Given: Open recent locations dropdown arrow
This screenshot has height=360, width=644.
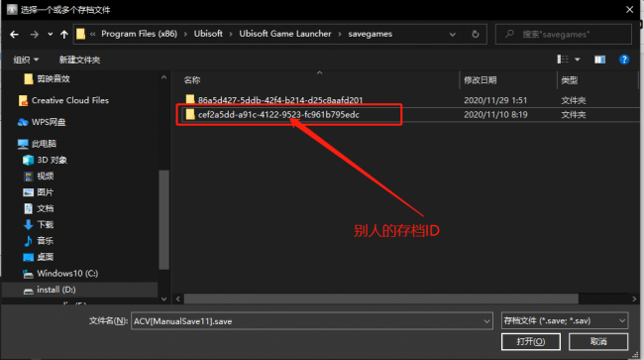Looking at the screenshot, I should click(51, 35).
